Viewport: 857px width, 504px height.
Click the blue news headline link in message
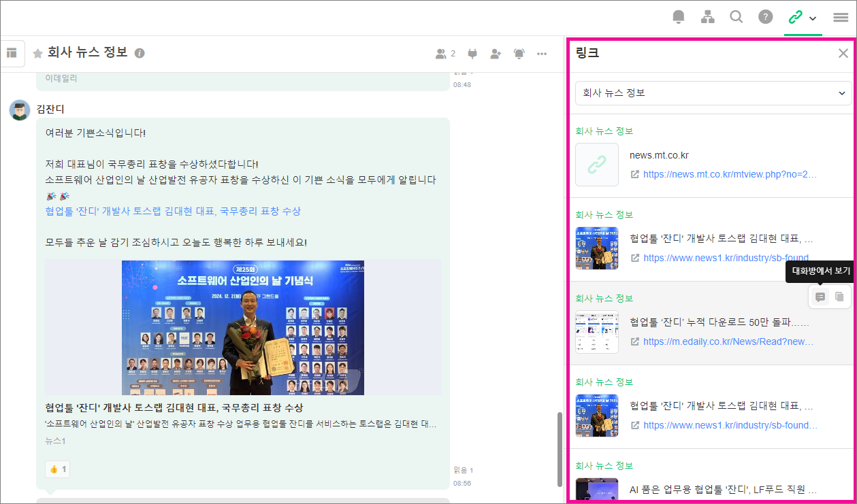(x=173, y=211)
